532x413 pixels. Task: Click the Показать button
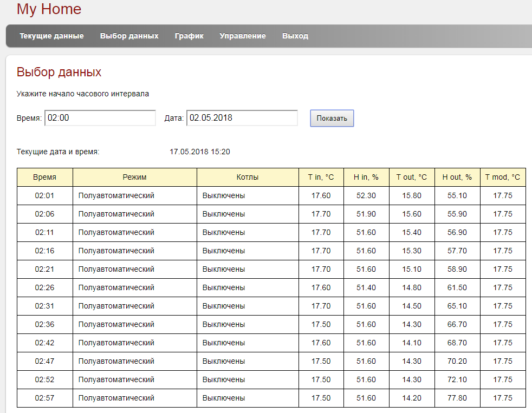click(x=332, y=119)
